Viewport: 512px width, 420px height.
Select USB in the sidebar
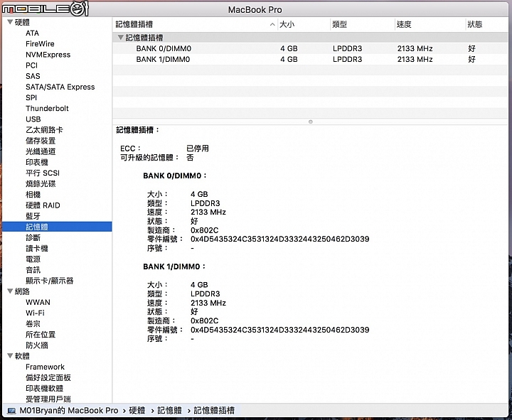coord(33,119)
